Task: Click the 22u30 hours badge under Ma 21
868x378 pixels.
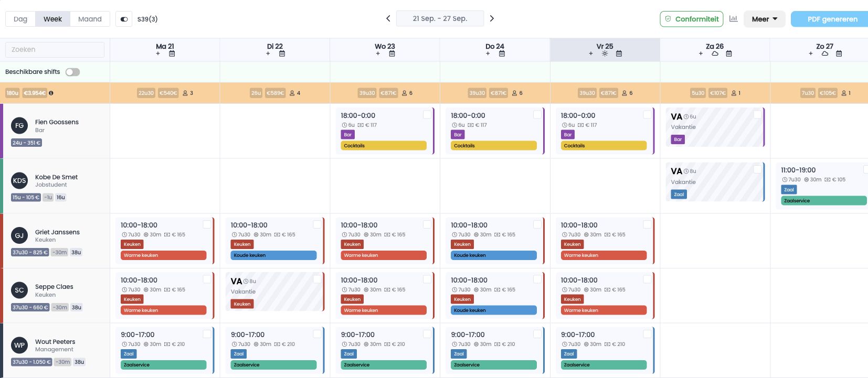Action: point(146,93)
